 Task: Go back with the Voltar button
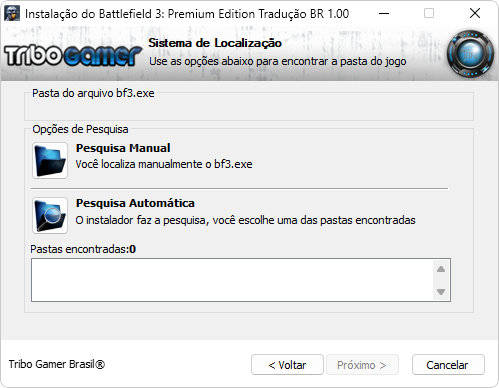pyautogui.click(x=287, y=365)
